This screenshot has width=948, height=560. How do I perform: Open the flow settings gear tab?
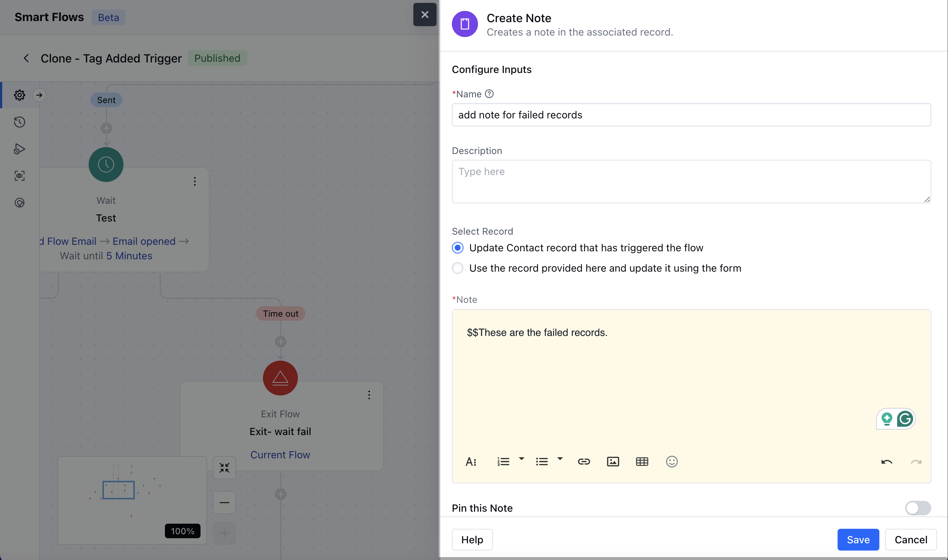coord(20,95)
